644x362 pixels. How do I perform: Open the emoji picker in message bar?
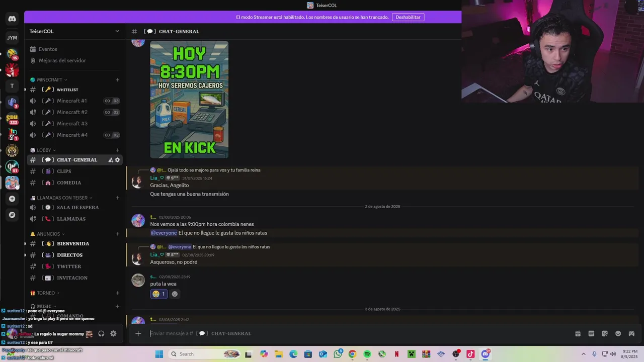618,333
